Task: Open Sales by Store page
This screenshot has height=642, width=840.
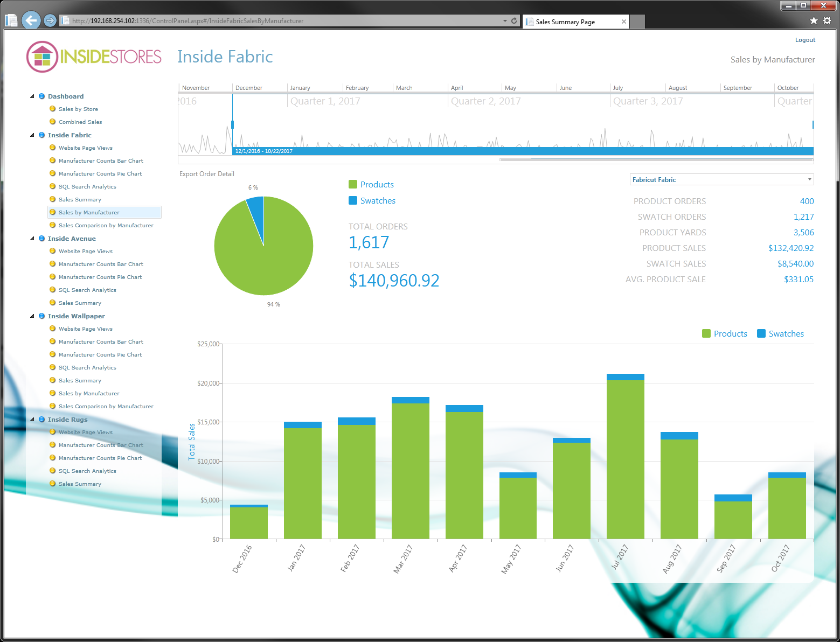Action: point(78,109)
